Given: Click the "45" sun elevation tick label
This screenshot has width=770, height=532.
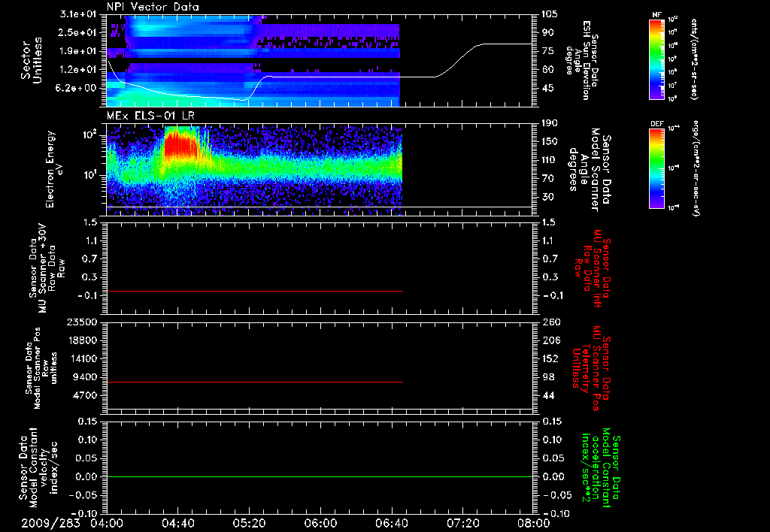Looking at the screenshot, I should pos(548,89).
